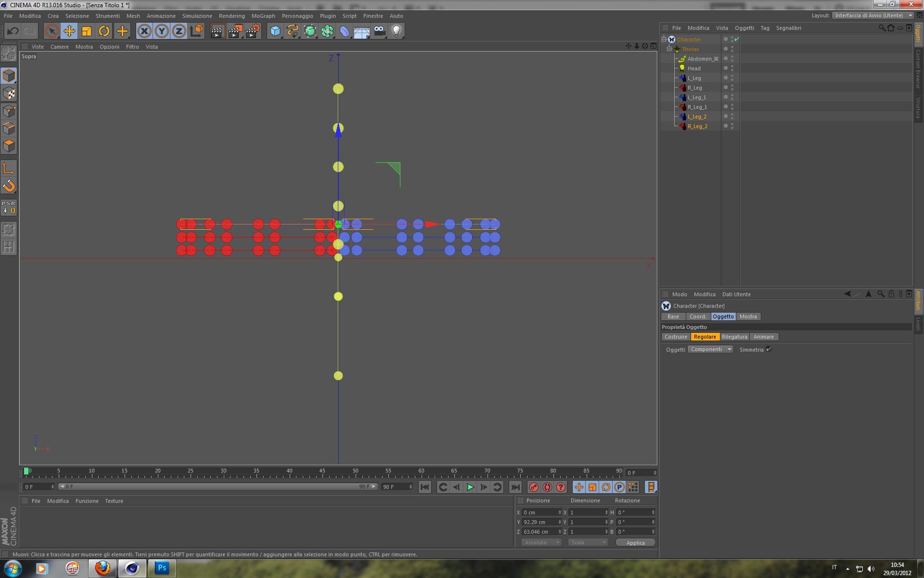The width and height of the screenshot is (924, 578).
Task: Open the Camera objects icon
Action: (x=379, y=31)
